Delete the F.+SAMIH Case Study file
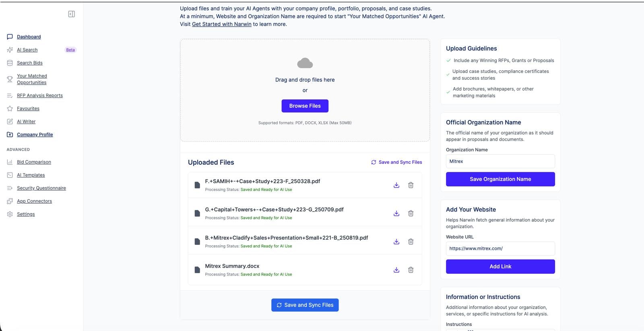This screenshot has height=331, width=644. pos(411,185)
